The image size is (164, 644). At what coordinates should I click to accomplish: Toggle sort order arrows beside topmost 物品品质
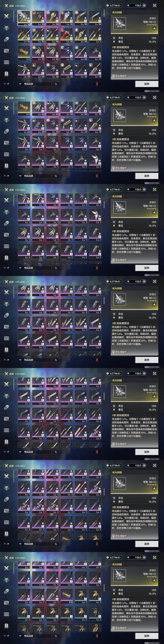55,84
